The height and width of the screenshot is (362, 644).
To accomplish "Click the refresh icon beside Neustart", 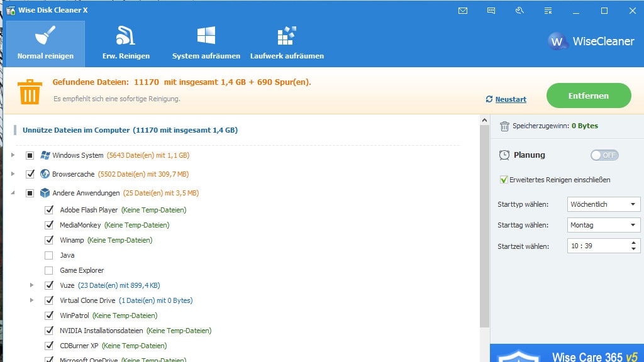I will pos(489,99).
